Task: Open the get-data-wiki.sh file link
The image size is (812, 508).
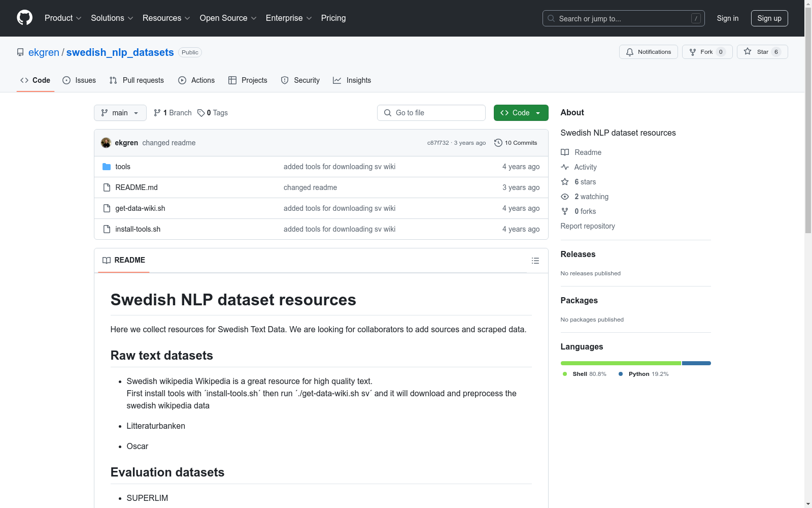Action: pyautogui.click(x=140, y=208)
